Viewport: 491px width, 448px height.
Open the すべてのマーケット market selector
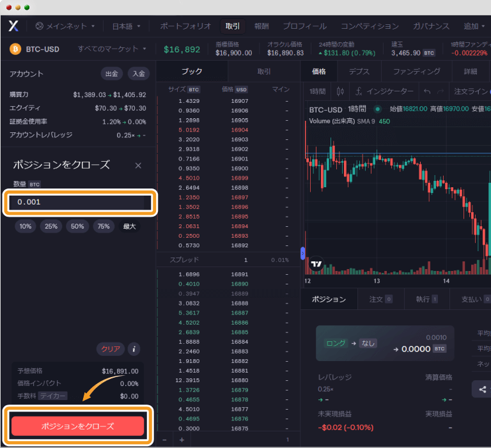point(112,49)
